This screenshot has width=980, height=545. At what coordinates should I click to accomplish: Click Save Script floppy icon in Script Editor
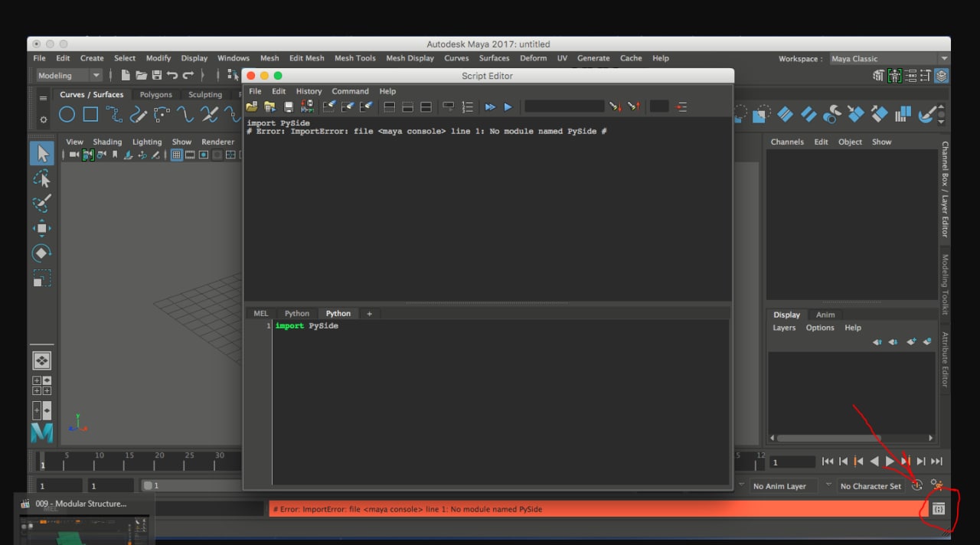pos(289,106)
